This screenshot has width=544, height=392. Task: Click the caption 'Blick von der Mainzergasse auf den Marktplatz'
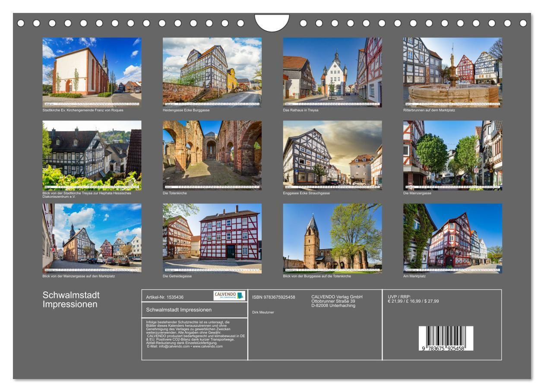[x=79, y=276]
